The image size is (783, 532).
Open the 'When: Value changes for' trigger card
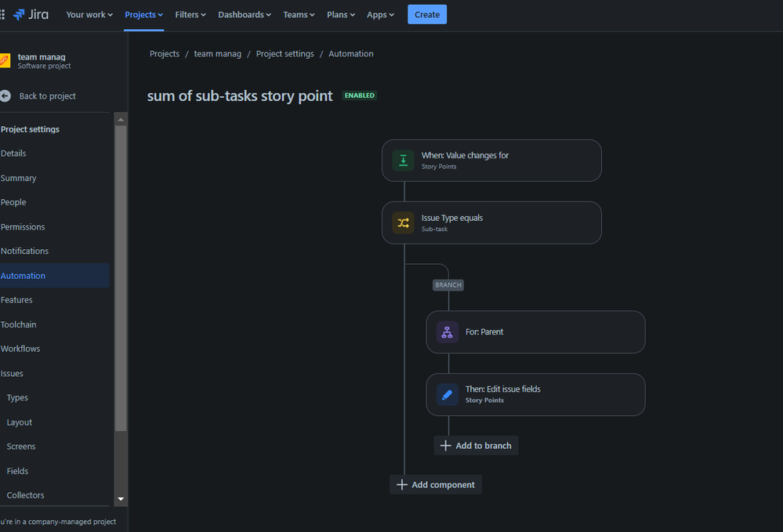click(x=491, y=160)
